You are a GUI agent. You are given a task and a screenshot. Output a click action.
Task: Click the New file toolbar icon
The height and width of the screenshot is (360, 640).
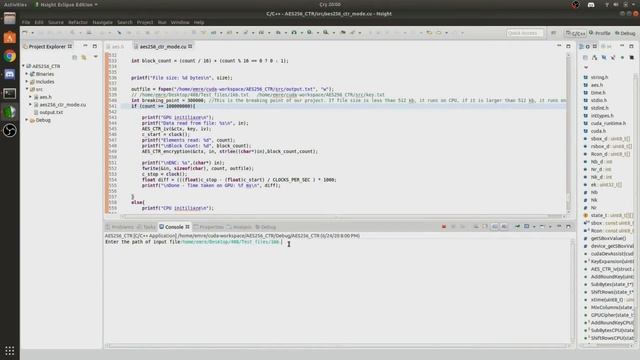(x=25, y=33)
